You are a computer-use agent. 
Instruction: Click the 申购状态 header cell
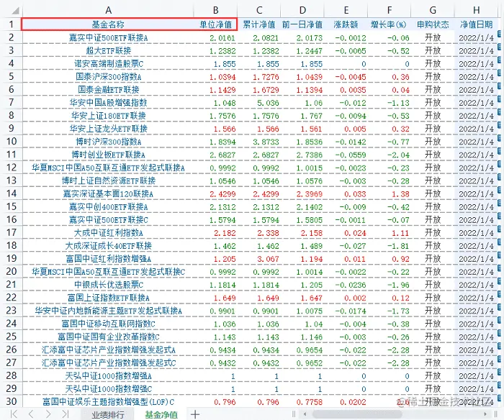(x=433, y=24)
